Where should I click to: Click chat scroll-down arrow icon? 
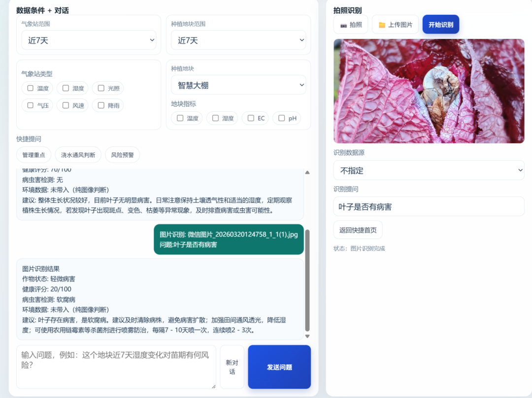307,336
